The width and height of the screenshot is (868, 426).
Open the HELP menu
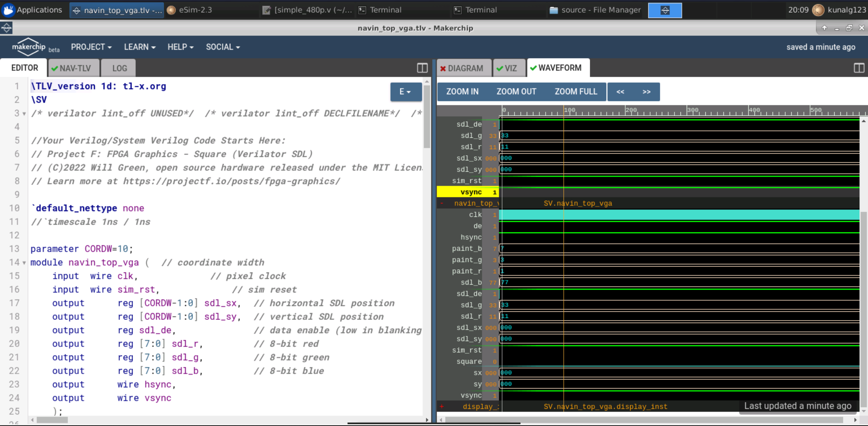tap(180, 47)
